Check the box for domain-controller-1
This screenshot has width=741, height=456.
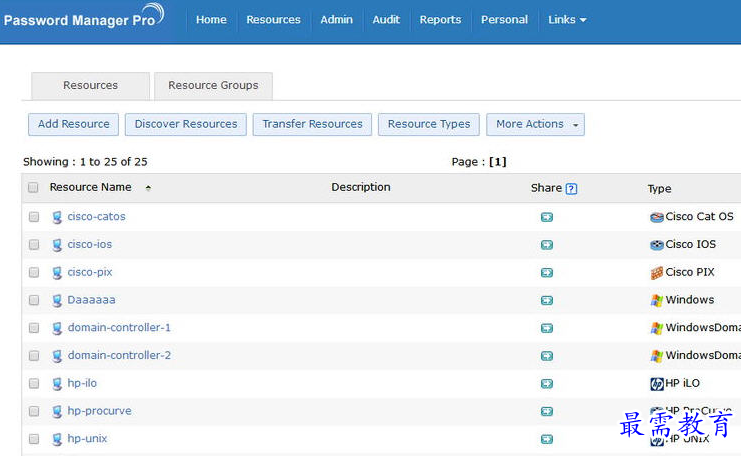[34, 328]
